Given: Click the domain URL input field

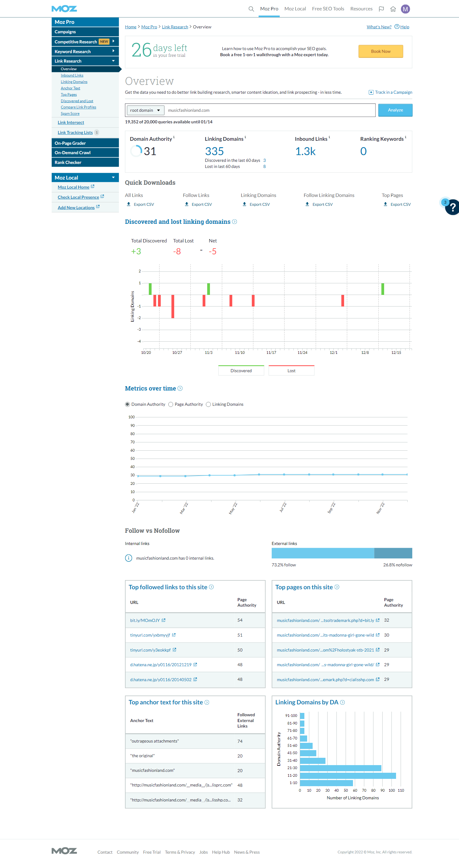Looking at the screenshot, I should [270, 110].
